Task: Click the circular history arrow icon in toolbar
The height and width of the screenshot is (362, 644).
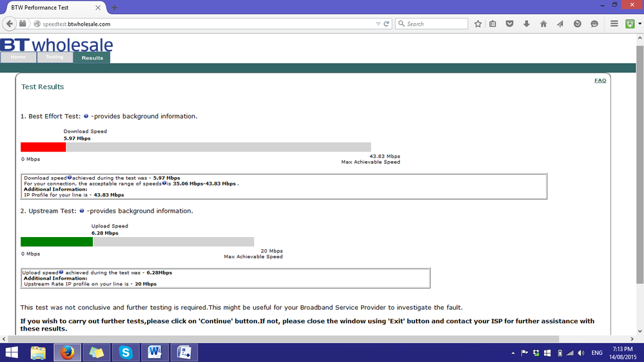Action: point(578,24)
